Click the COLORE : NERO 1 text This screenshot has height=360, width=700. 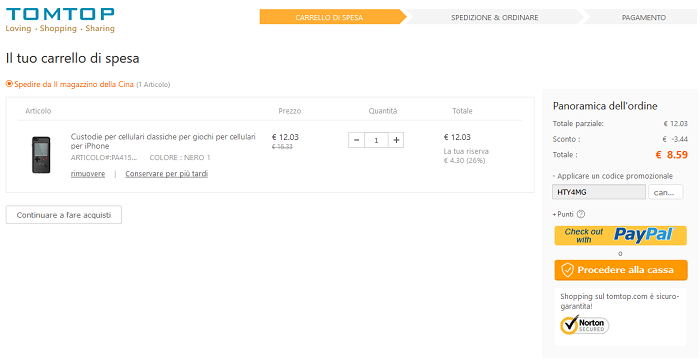point(180,158)
